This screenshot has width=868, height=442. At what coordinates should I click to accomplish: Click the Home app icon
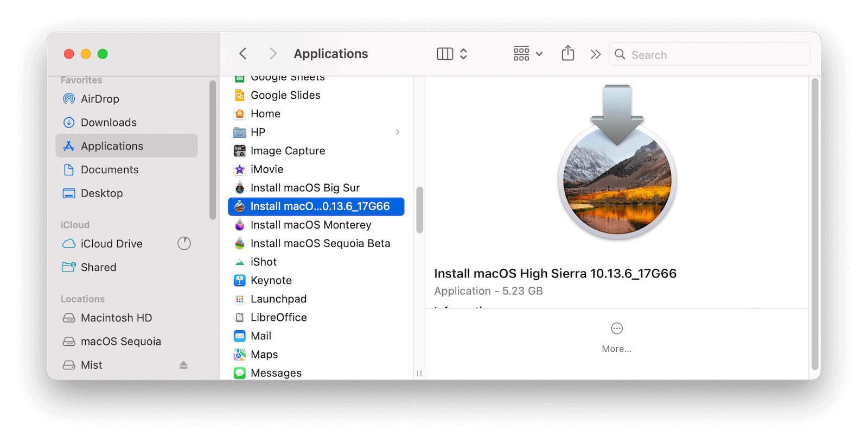coord(239,114)
